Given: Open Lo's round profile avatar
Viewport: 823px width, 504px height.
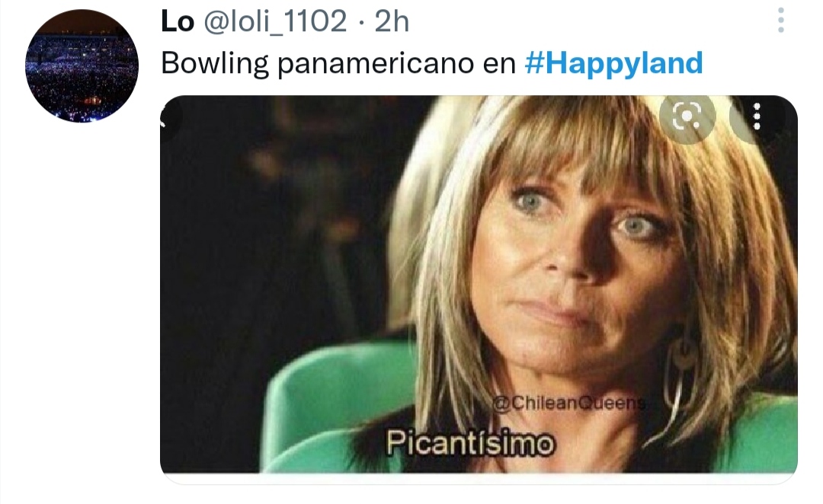Looking at the screenshot, I should (x=82, y=66).
